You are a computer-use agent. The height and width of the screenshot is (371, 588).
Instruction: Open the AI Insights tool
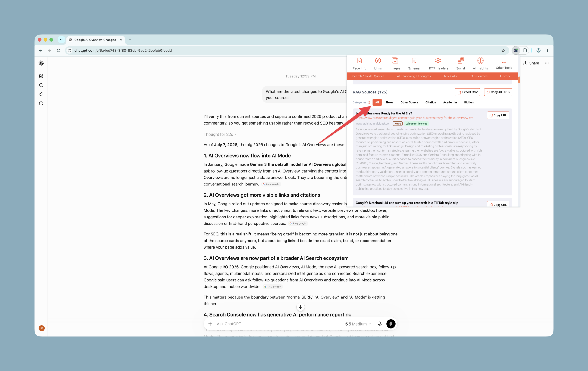[480, 64]
